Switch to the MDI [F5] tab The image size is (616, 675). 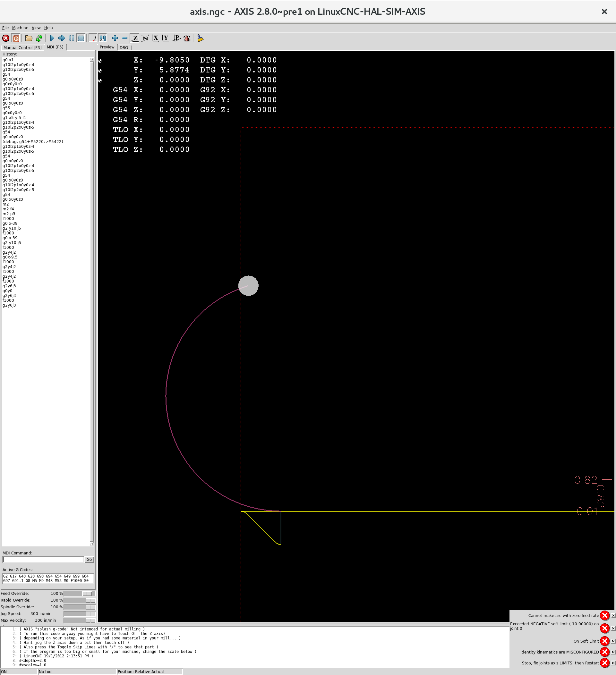point(55,47)
